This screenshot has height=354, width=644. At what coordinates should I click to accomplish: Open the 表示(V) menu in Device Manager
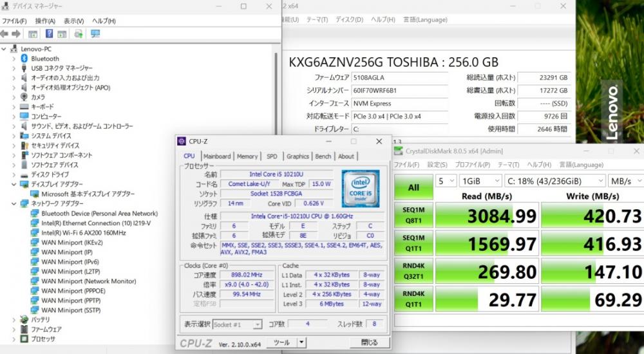73,21
